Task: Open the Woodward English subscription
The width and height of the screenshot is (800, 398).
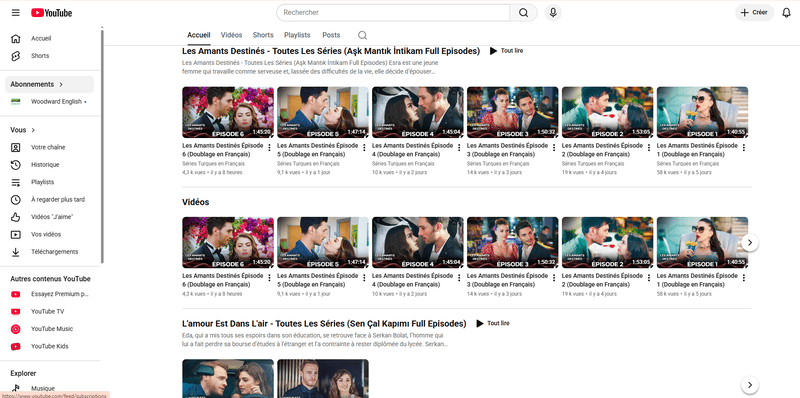Action: pos(49,102)
